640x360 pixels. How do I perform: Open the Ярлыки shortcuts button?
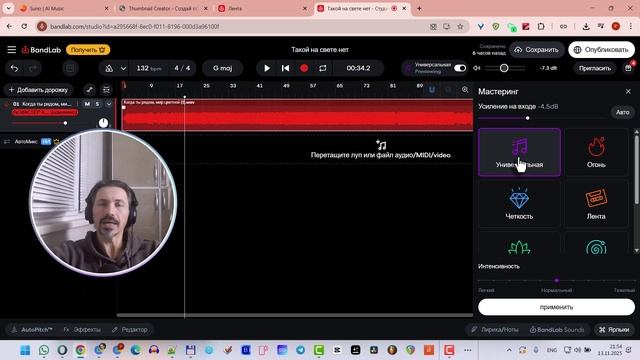[x=614, y=329]
